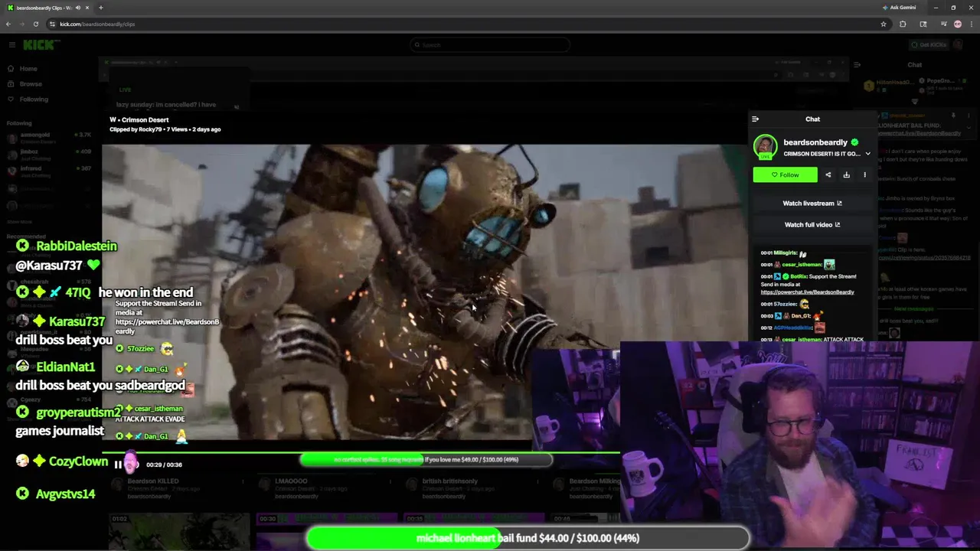This screenshot has height=551, width=980.
Task: Toggle the Kick sidebar hamburger menu
Action: [x=11, y=45]
